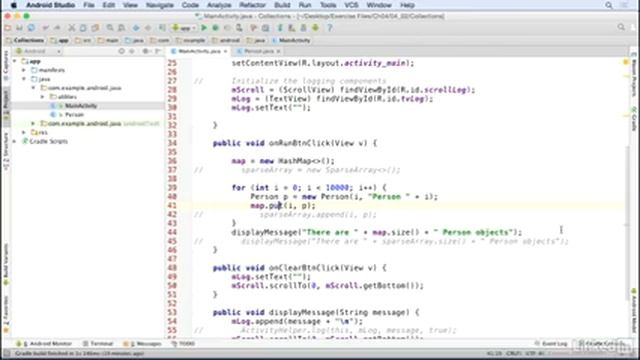Click the Make Project icon
This screenshot has width=640, height=360.
(162, 28)
